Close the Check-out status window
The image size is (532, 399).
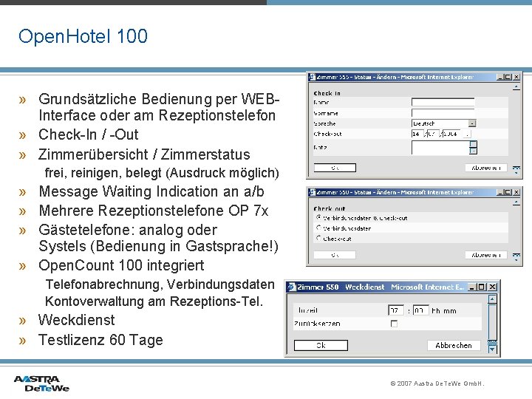point(516,192)
